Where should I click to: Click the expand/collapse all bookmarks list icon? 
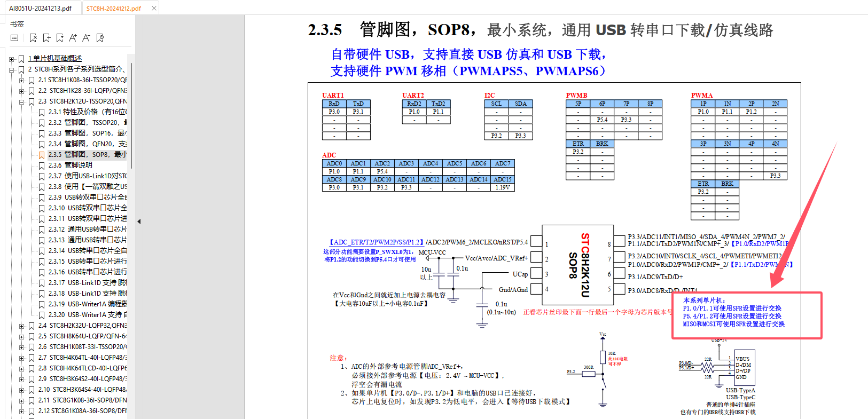(14, 38)
